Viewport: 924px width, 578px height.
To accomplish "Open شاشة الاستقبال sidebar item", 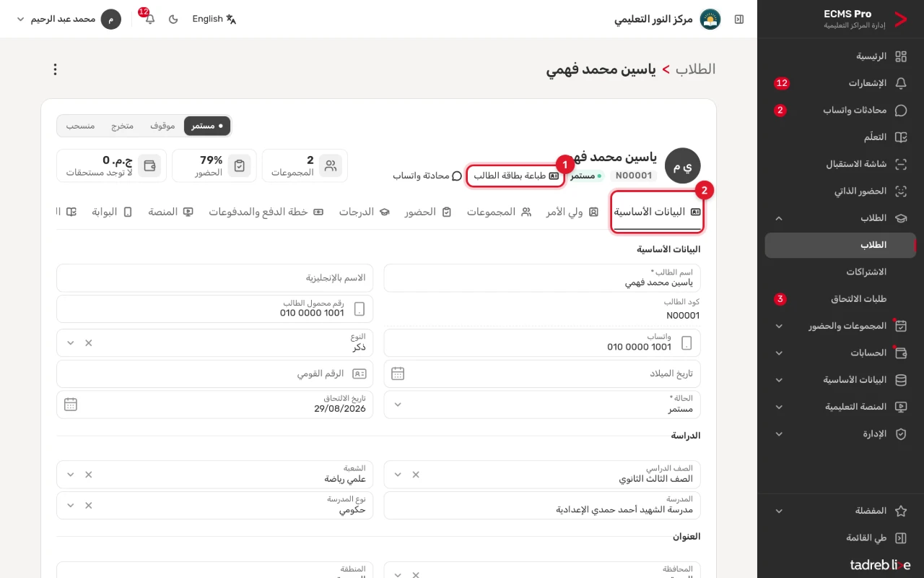I will (x=840, y=164).
